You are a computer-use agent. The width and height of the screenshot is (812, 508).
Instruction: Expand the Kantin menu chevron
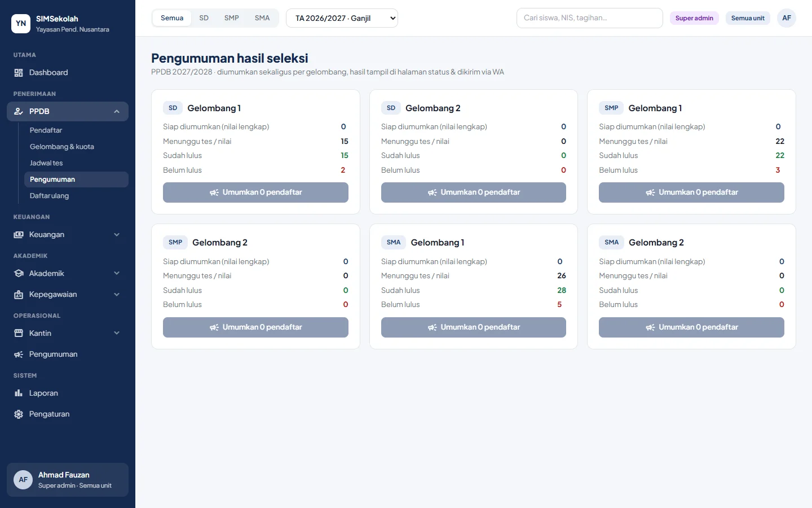coord(117,334)
